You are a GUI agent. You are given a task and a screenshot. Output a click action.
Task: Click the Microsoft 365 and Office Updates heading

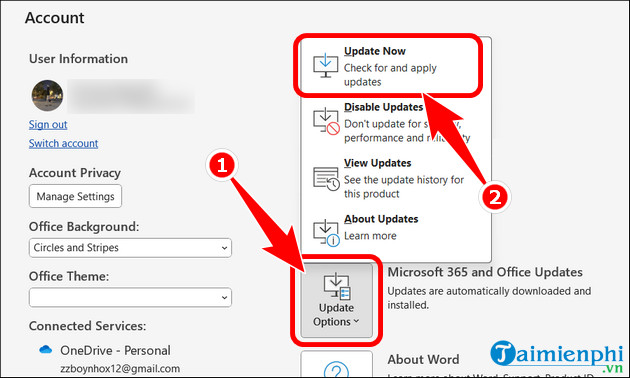point(485,272)
